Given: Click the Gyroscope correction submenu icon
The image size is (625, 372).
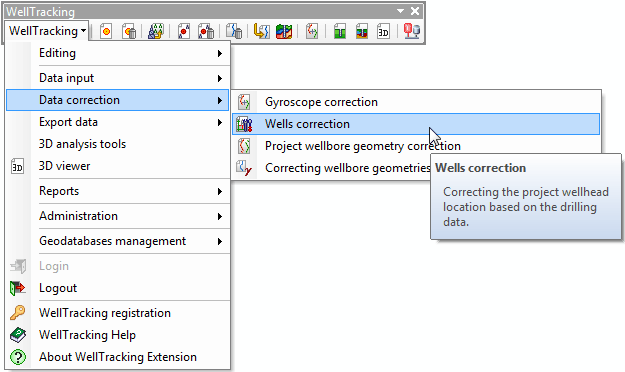Looking at the screenshot, I should point(244,102).
